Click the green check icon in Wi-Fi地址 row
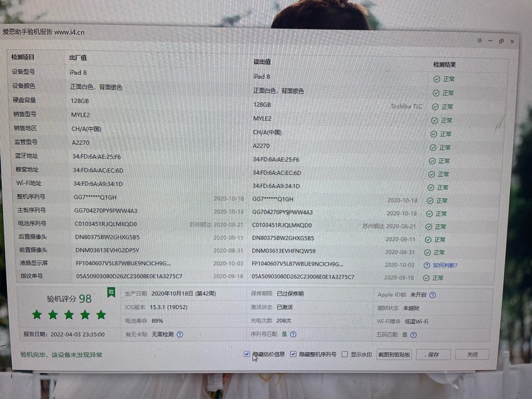532x399 pixels. [431, 188]
